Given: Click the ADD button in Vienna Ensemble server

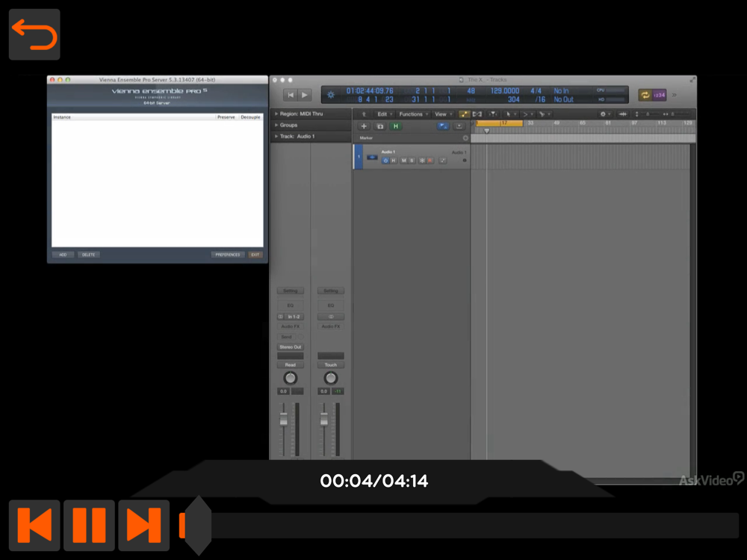Looking at the screenshot, I should click(63, 255).
